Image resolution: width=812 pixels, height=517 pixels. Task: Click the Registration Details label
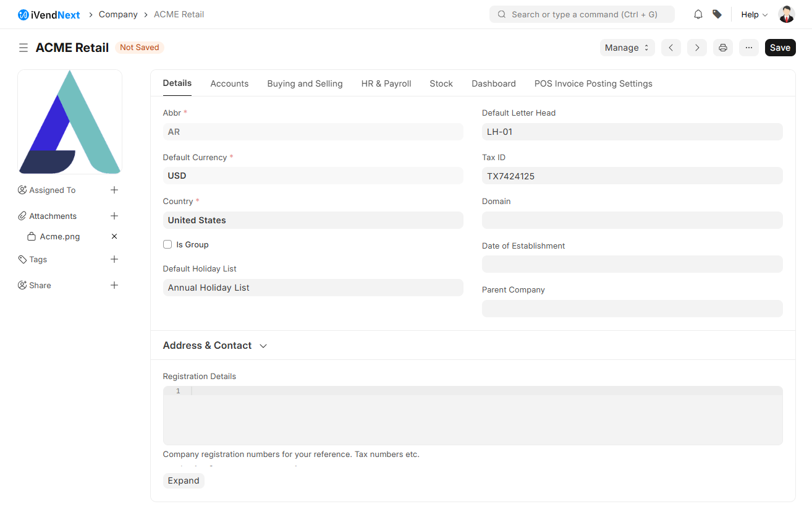(200, 376)
